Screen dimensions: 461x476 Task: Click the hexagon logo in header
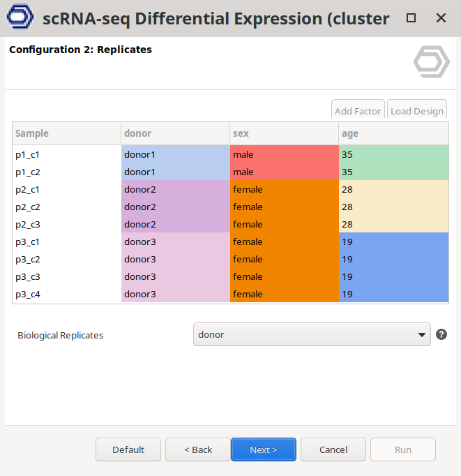431,61
